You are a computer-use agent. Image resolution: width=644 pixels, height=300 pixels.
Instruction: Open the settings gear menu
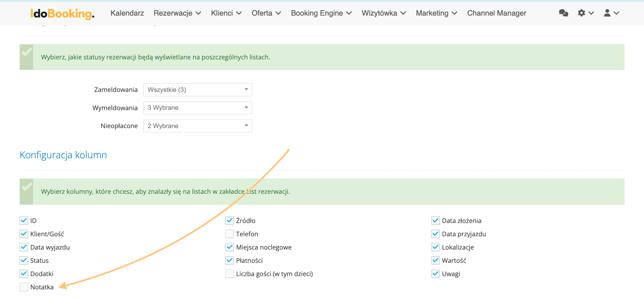point(585,13)
